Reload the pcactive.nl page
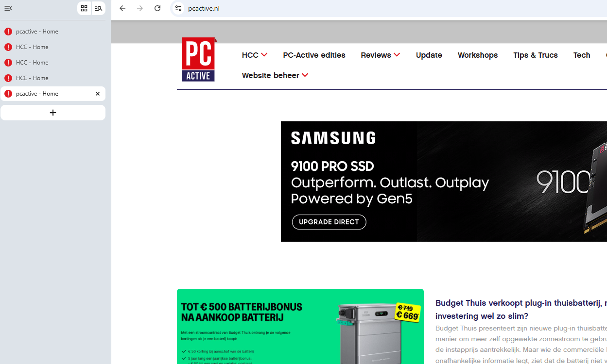 [x=157, y=8]
